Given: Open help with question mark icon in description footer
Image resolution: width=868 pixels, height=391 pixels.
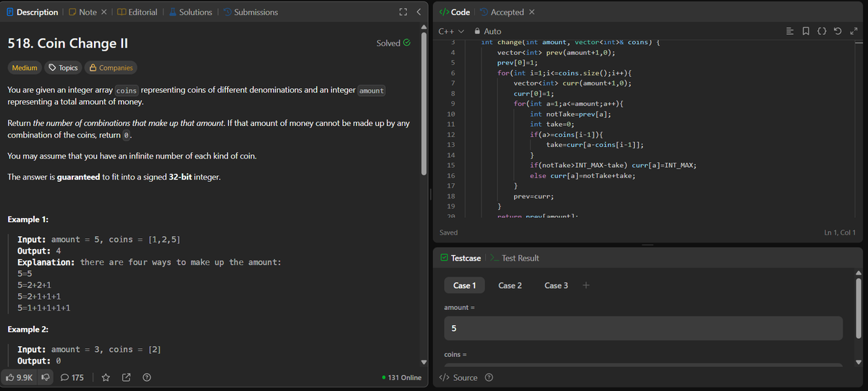Looking at the screenshot, I should click(147, 378).
